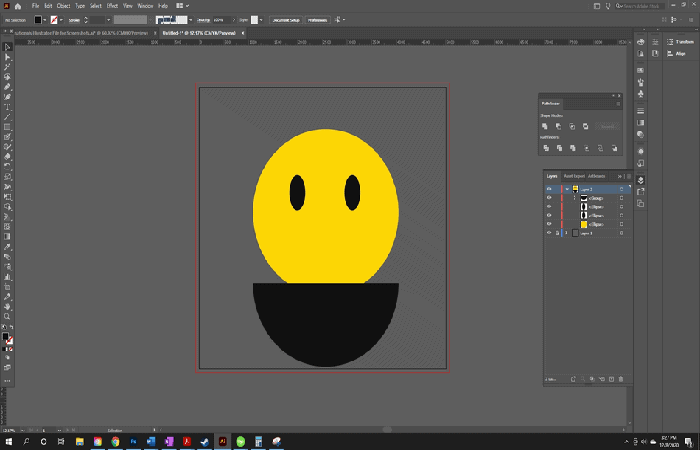Open the Align panel button
Image resolution: width=700 pixels, height=450 pixels.
[676, 54]
